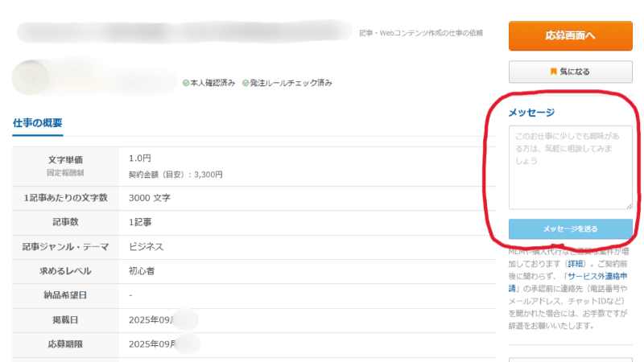Click the 本人確認済み label
Screen dimensions: 644x362
coord(213,83)
